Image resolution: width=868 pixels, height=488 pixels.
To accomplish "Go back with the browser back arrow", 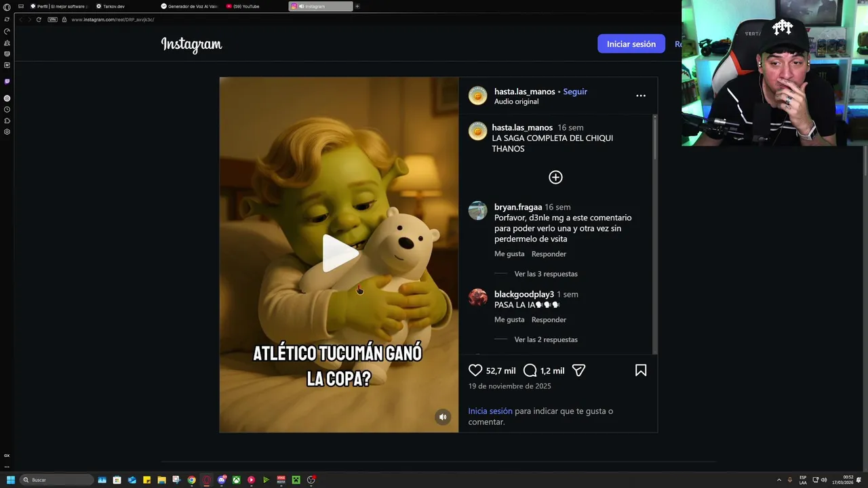I will [21, 20].
